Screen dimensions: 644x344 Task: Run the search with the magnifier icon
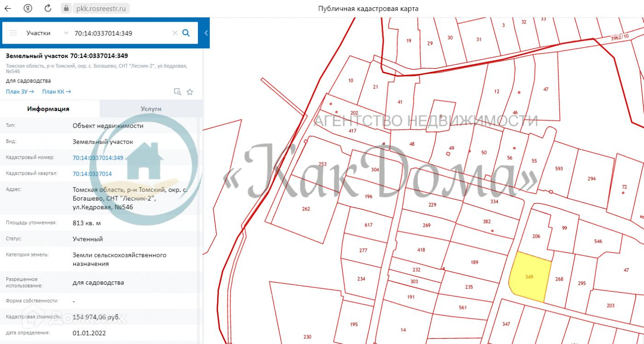[x=186, y=33]
